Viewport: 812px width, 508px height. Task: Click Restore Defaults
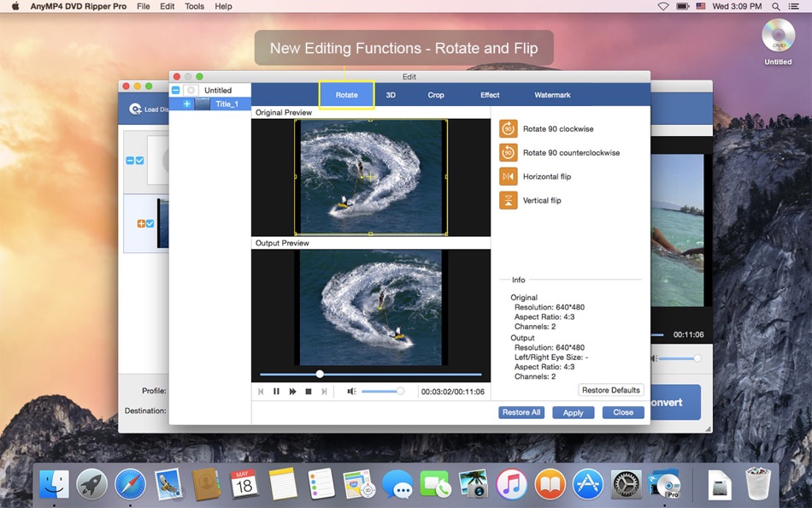pyautogui.click(x=610, y=390)
